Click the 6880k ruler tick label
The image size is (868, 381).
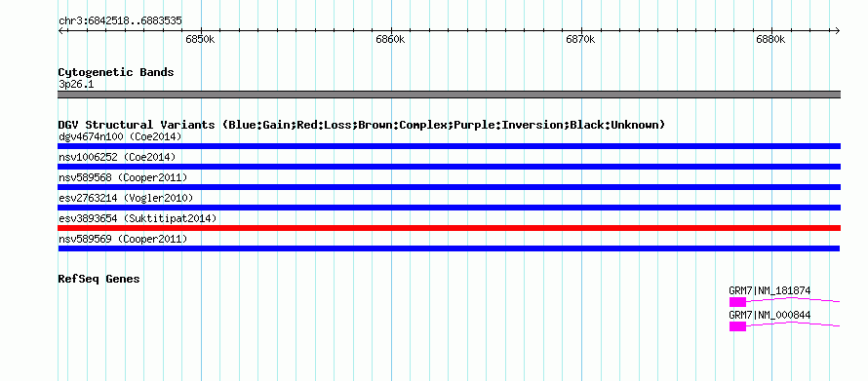click(x=770, y=40)
